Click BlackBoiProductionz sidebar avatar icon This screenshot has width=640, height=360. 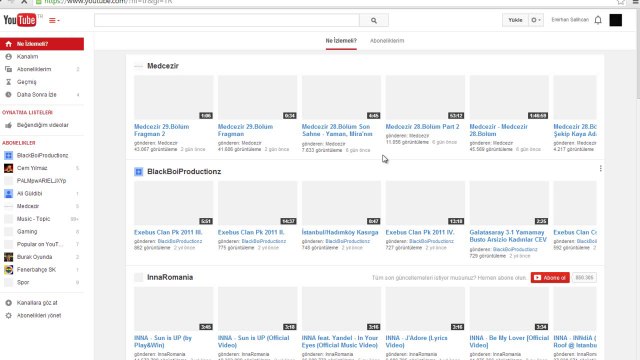tap(8, 156)
